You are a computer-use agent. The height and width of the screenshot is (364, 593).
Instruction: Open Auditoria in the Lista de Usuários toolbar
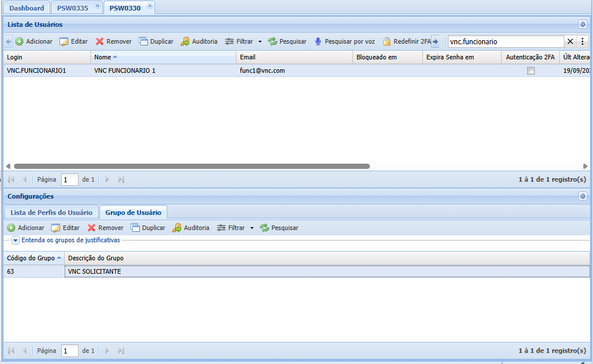point(199,41)
